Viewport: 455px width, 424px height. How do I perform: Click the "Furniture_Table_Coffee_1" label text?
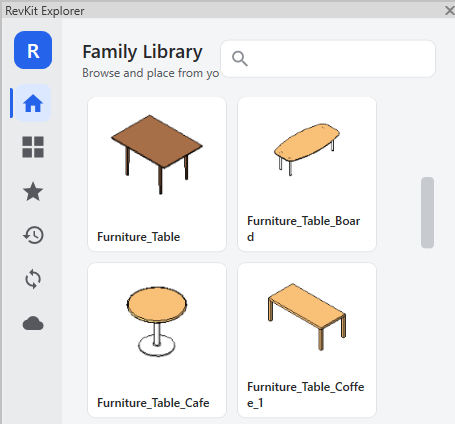point(306,395)
